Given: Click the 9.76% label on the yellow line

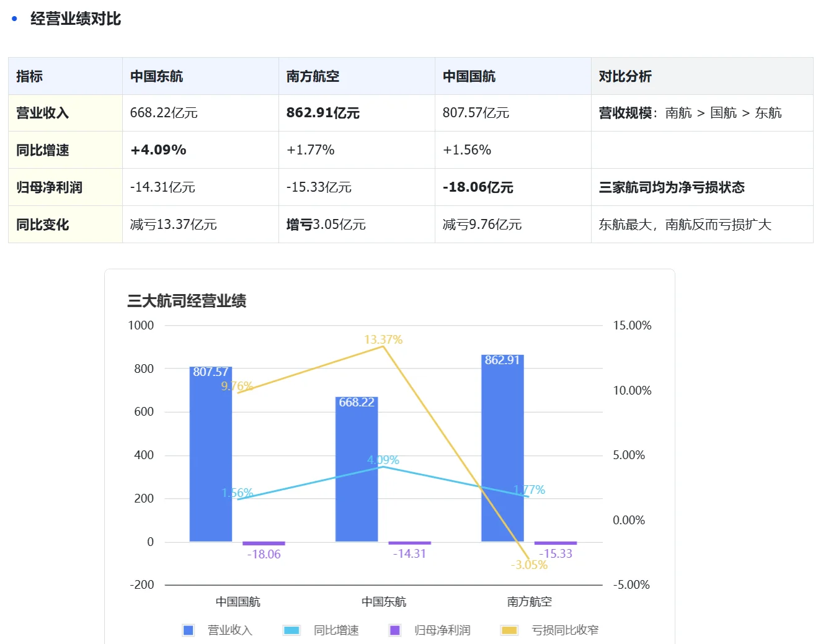Looking at the screenshot, I should click(237, 386).
